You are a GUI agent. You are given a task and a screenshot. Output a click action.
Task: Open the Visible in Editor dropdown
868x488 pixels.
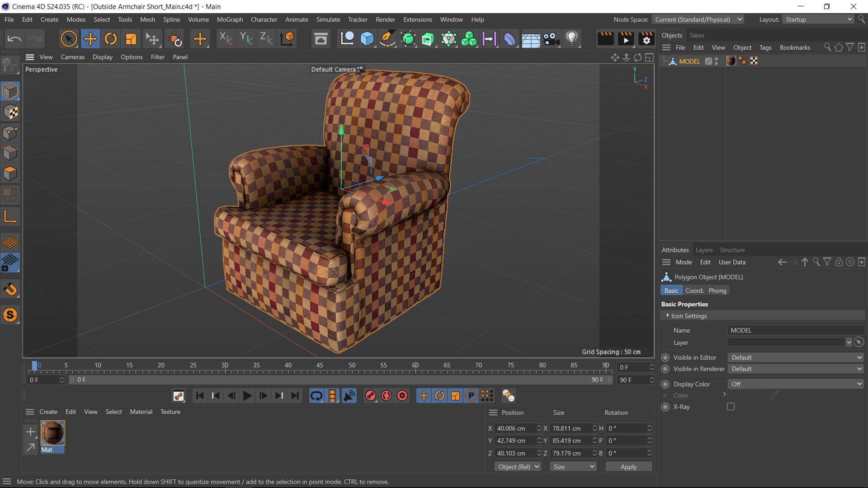tap(796, 357)
